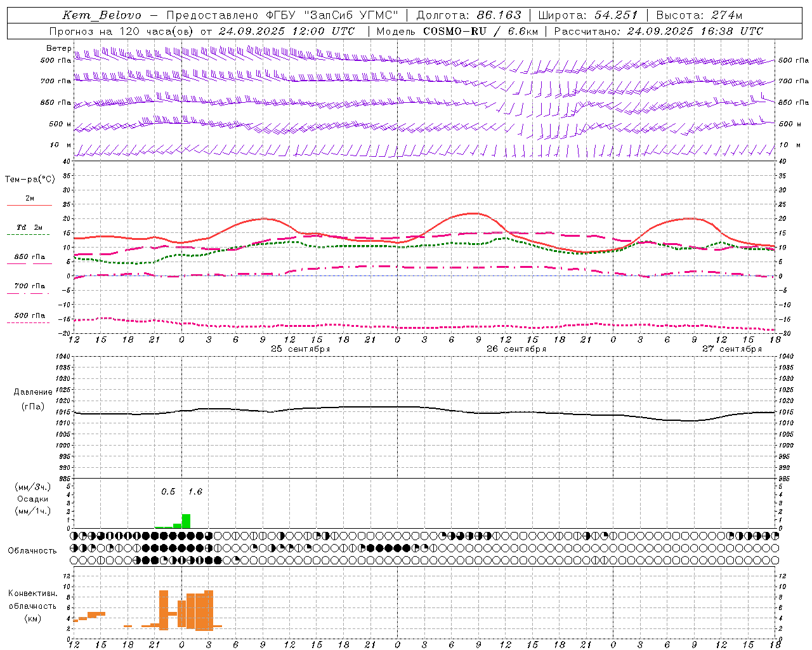Click the latitude value 54.251

pyautogui.click(x=615, y=15)
